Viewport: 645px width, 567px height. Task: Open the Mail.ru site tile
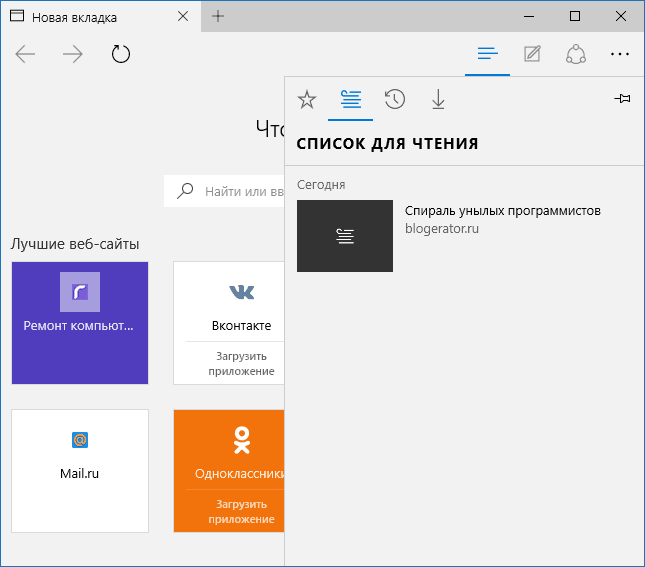coord(80,471)
